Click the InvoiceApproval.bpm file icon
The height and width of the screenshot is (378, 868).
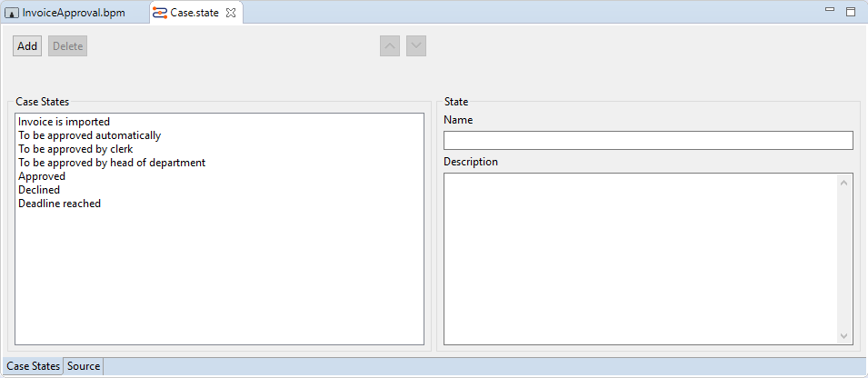[x=13, y=14]
